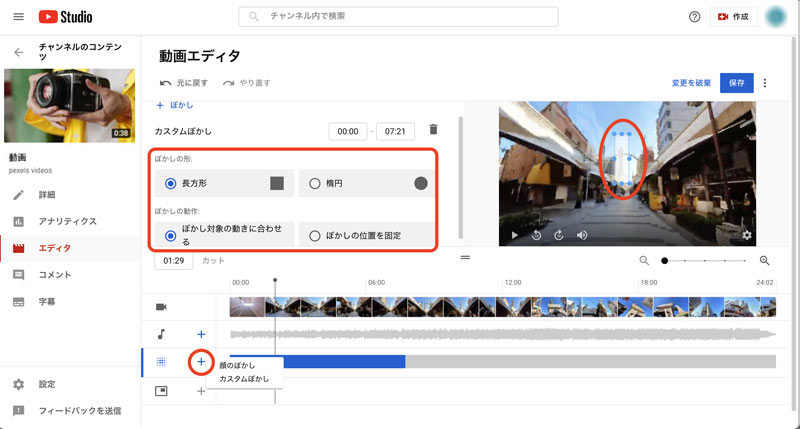Click やり直す redo button
Image resolution: width=800 pixels, height=429 pixels.
(x=246, y=83)
